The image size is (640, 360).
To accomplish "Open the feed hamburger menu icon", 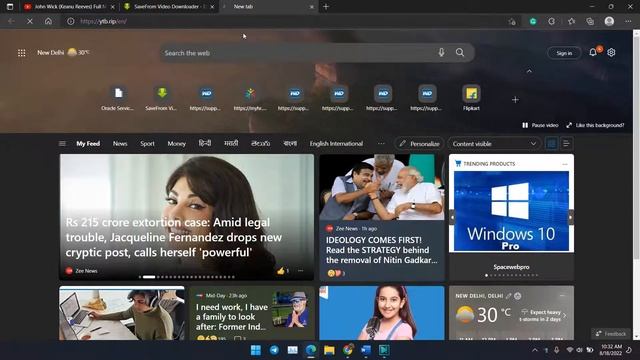I will (x=62, y=144).
